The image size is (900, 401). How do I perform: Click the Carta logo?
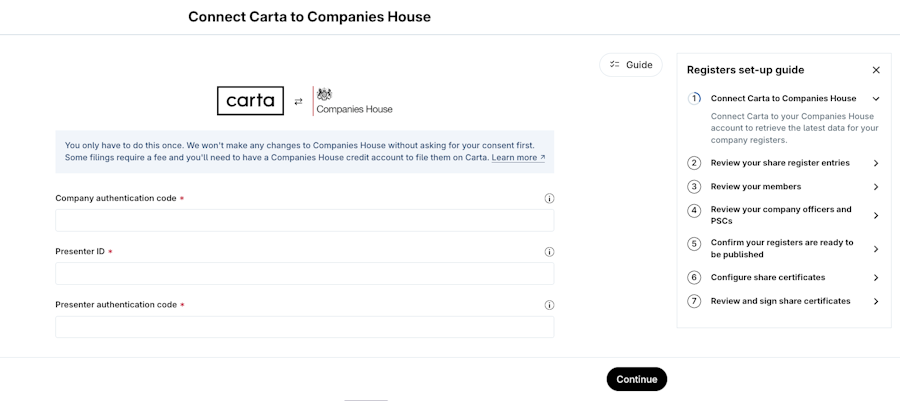(x=250, y=101)
